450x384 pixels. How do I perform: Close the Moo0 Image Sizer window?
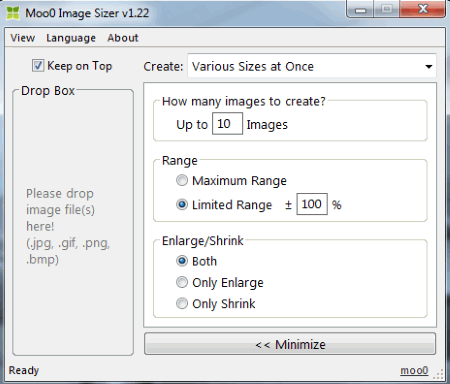pyautogui.click(x=423, y=9)
